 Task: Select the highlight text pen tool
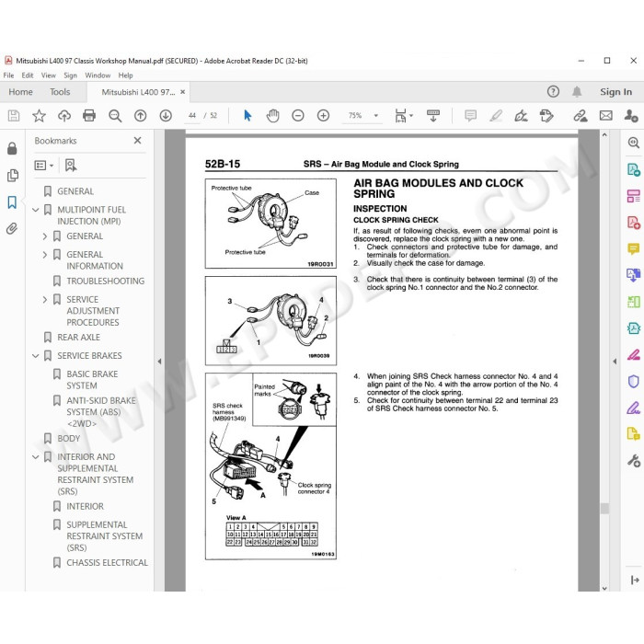pos(496,116)
